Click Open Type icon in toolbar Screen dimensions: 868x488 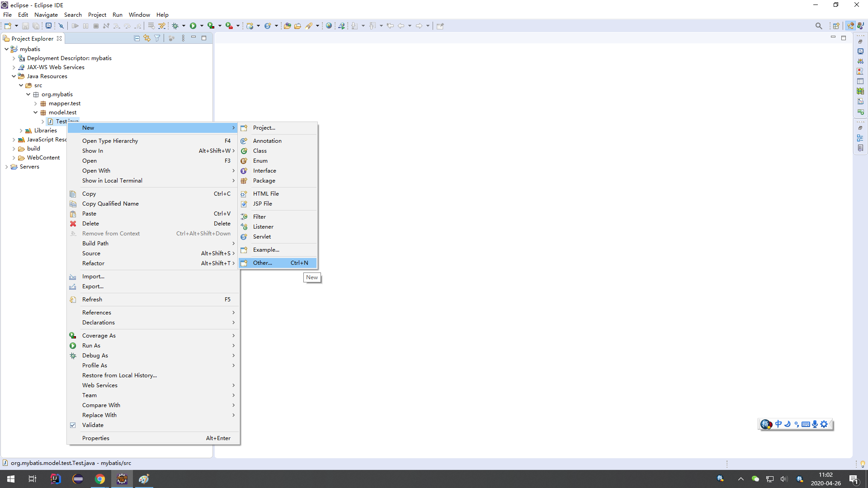[x=287, y=26]
